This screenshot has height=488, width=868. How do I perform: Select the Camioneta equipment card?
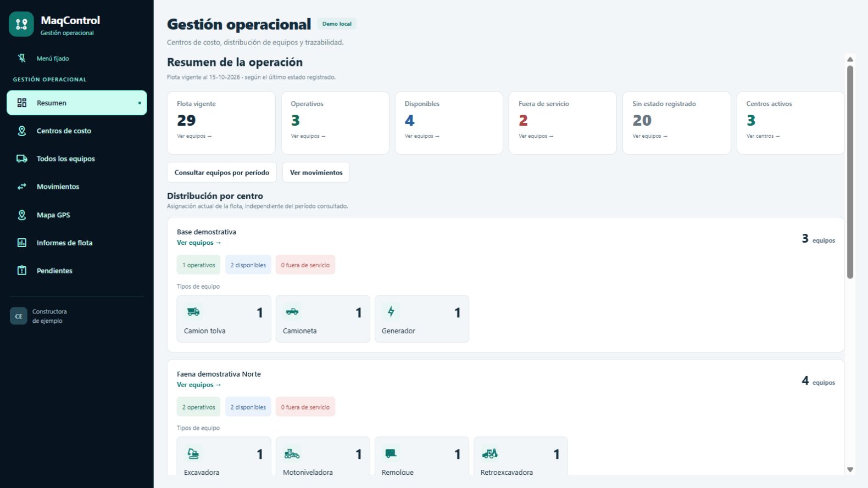323,319
